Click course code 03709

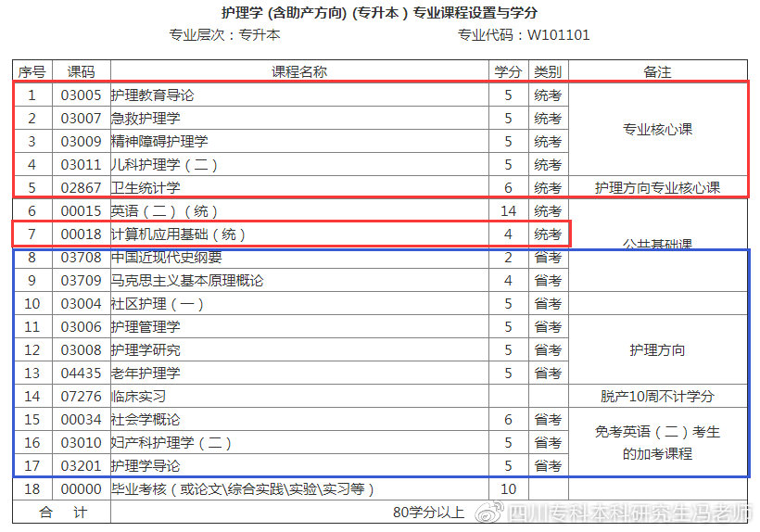point(81,281)
